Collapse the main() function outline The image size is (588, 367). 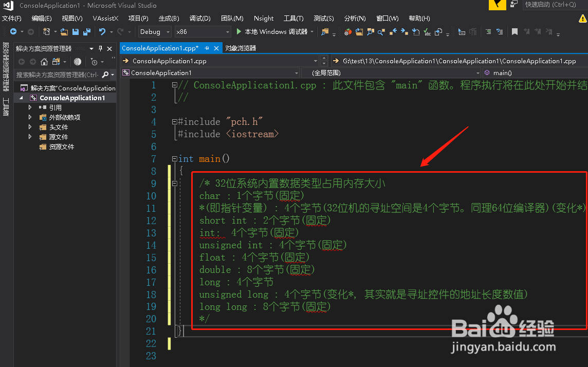(x=174, y=159)
